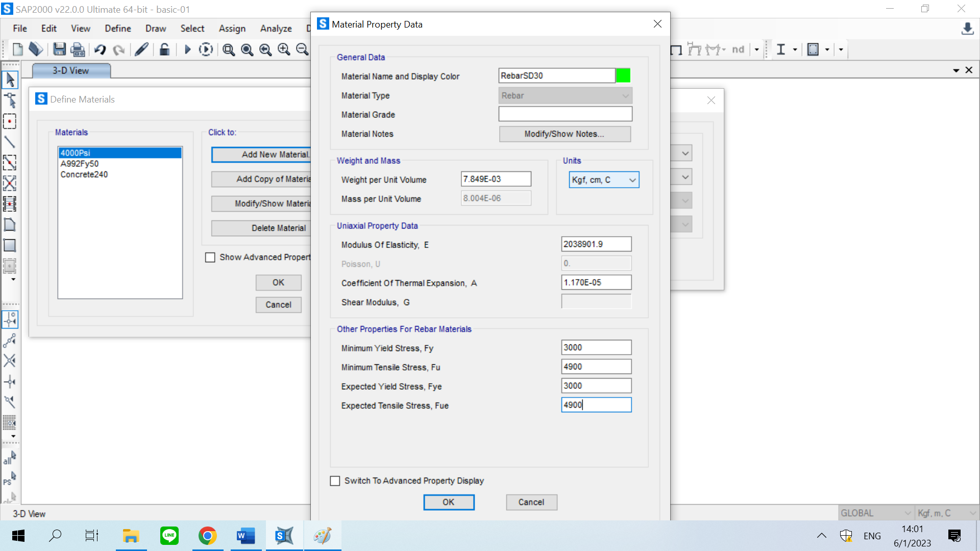Click the New Model blank page icon
The height and width of the screenshot is (551, 980).
click(x=18, y=49)
